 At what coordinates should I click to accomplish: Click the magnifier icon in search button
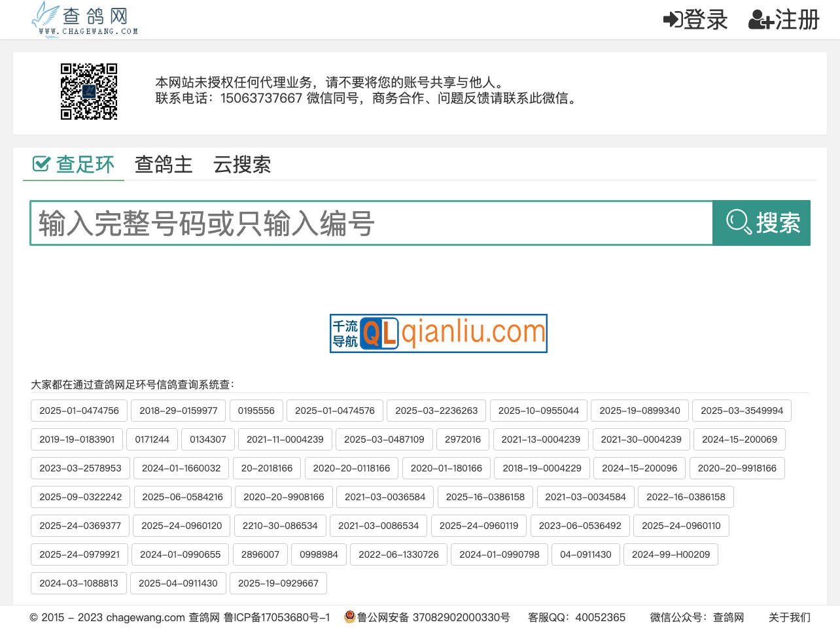click(x=739, y=222)
